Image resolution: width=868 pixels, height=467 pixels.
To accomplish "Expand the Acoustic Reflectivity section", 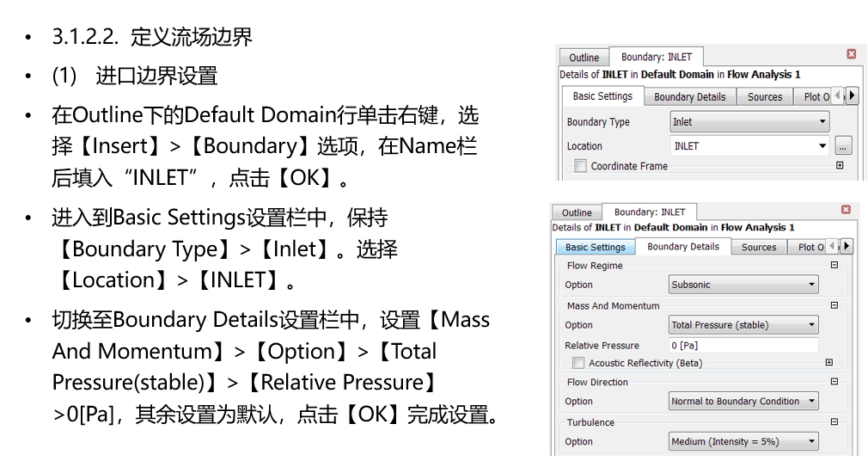I will tap(828, 362).
